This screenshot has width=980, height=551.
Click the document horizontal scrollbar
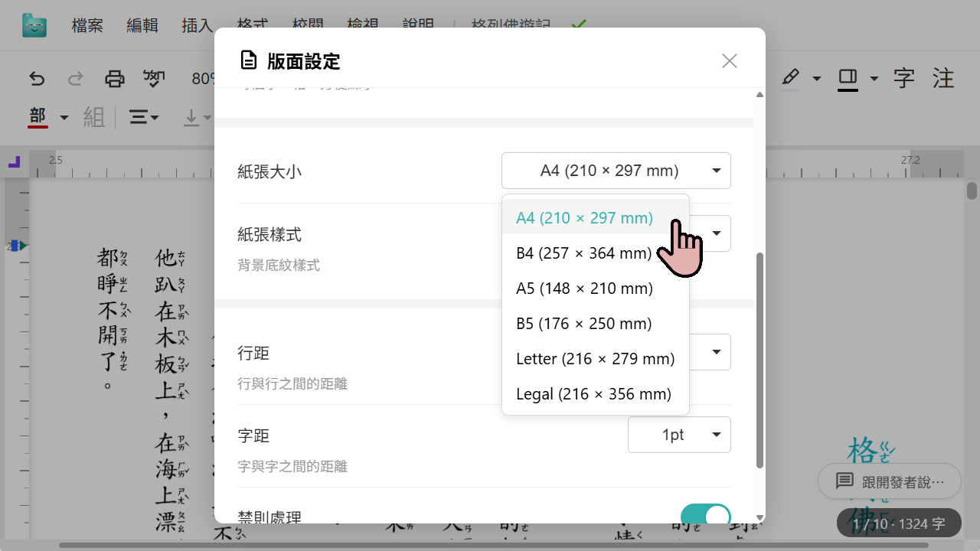point(494,546)
